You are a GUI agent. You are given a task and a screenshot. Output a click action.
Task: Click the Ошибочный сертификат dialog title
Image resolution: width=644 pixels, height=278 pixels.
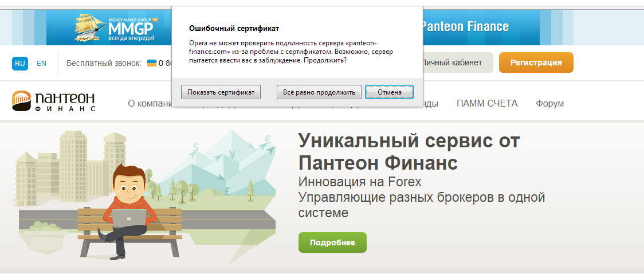click(234, 28)
